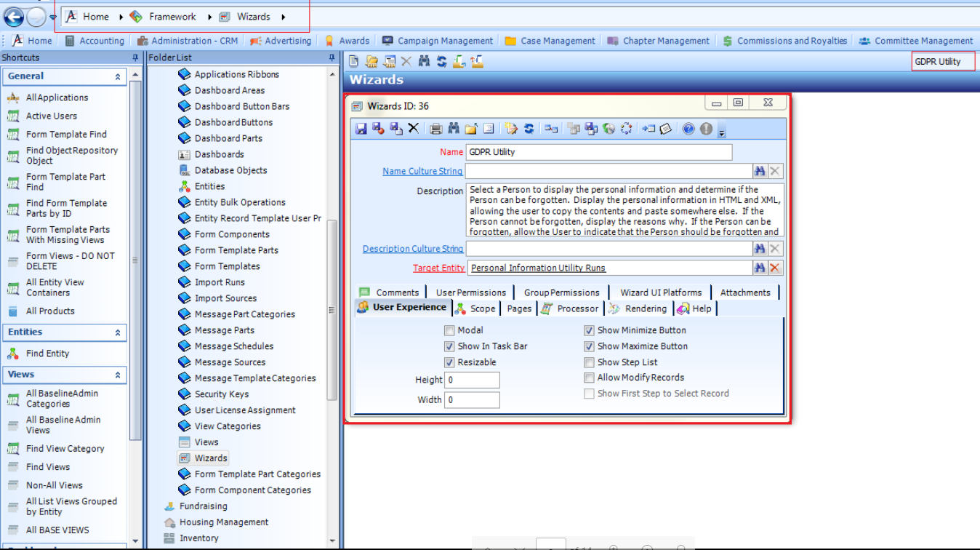980x550 pixels.
Task: Click the Width input field
Action: [x=472, y=399]
